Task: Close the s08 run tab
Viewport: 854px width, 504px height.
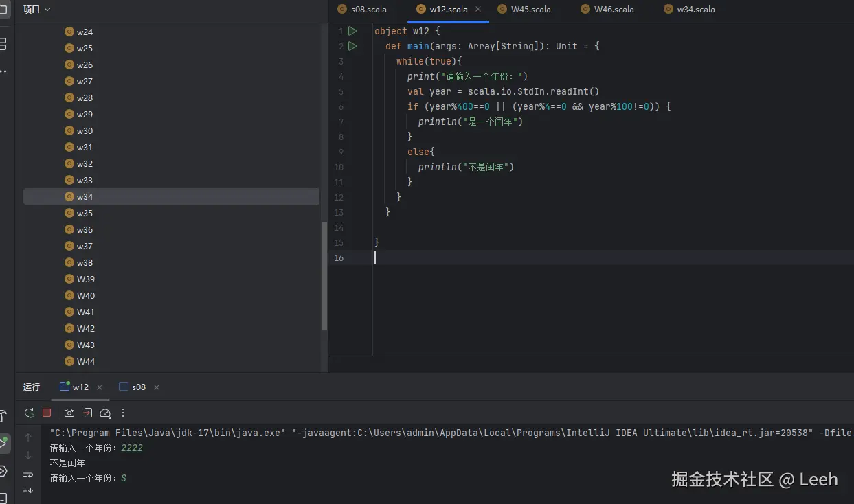Action: pyautogui.click(x=157, y=387)
